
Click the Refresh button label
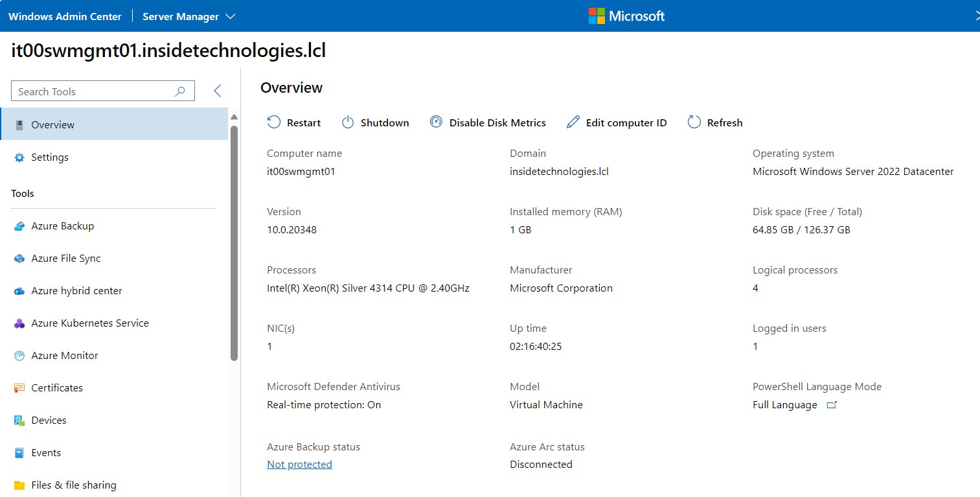tap(725, 122)
